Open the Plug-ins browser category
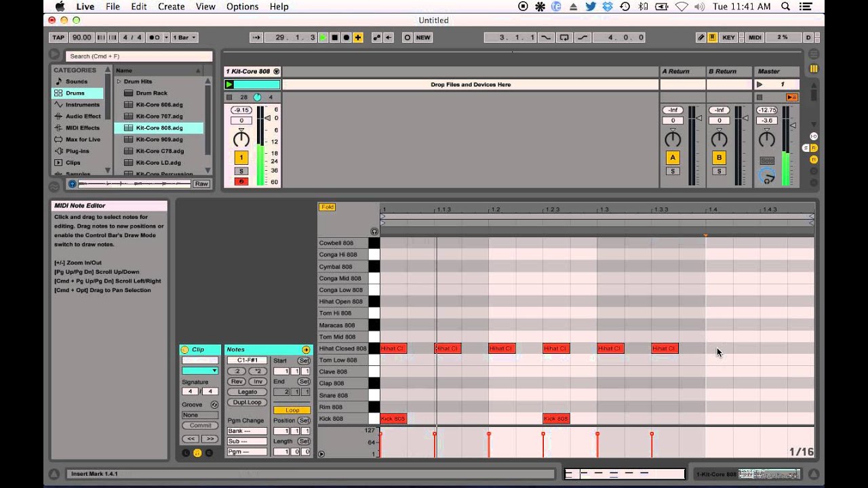This screenshot has height=488, width=868. pyautogui.click(x=77, y=150)
